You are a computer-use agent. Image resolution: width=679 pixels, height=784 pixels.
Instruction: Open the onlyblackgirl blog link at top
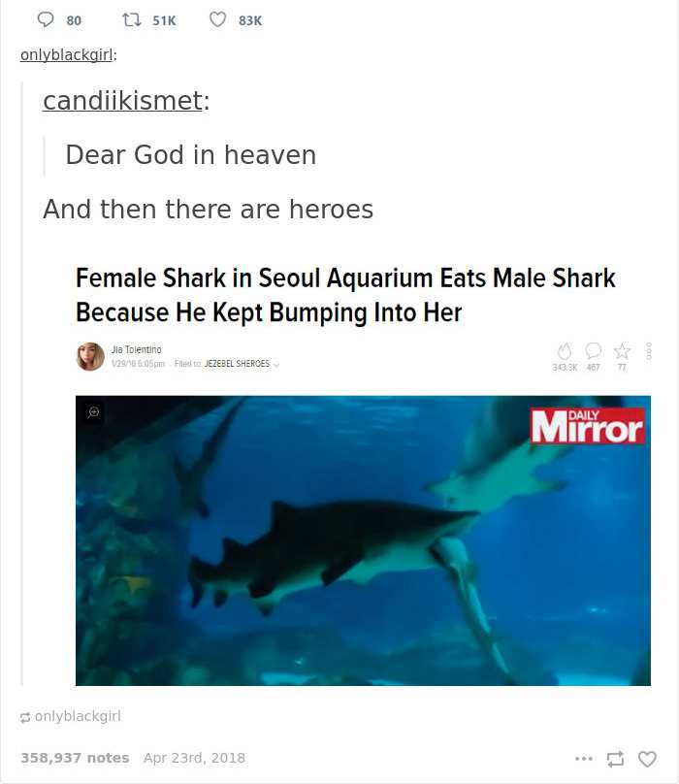(67, 54)
